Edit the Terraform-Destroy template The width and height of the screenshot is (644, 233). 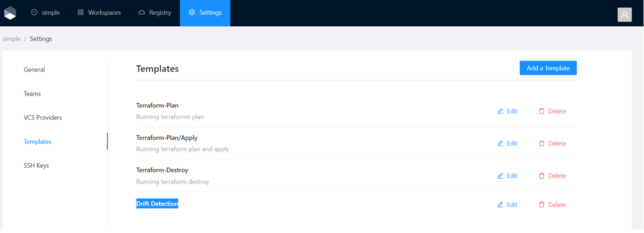click(507, 176)
